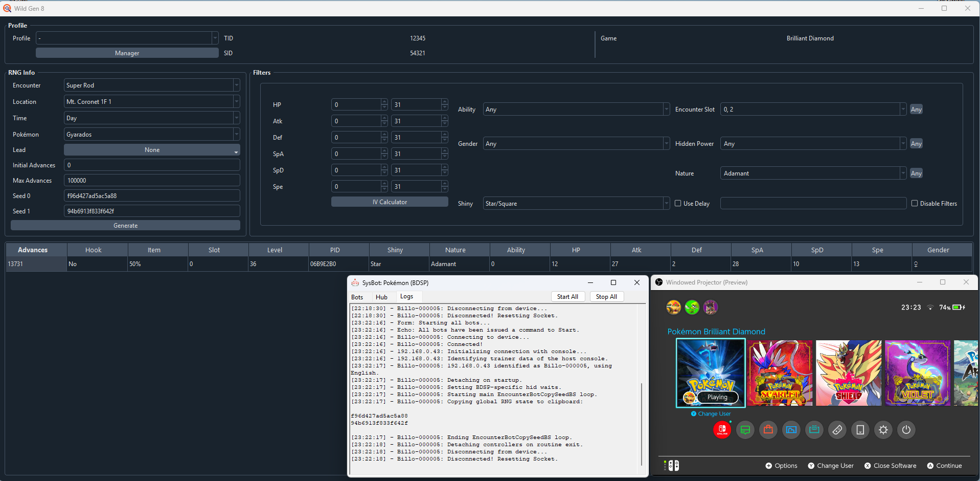Open the Encounter dropdown showing Super Rod
This screenshot has width=980, height=481.
coord(152,85)
